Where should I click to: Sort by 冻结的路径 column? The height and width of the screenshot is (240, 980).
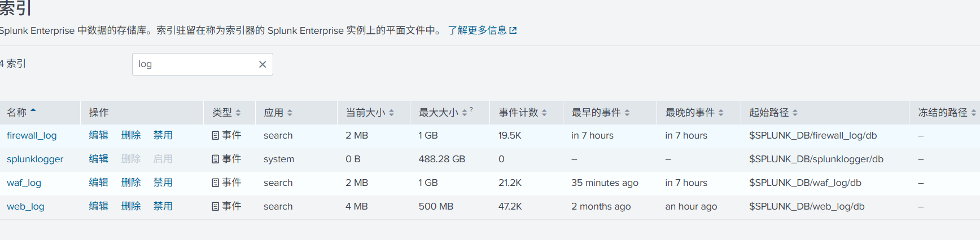coord(947,113)
